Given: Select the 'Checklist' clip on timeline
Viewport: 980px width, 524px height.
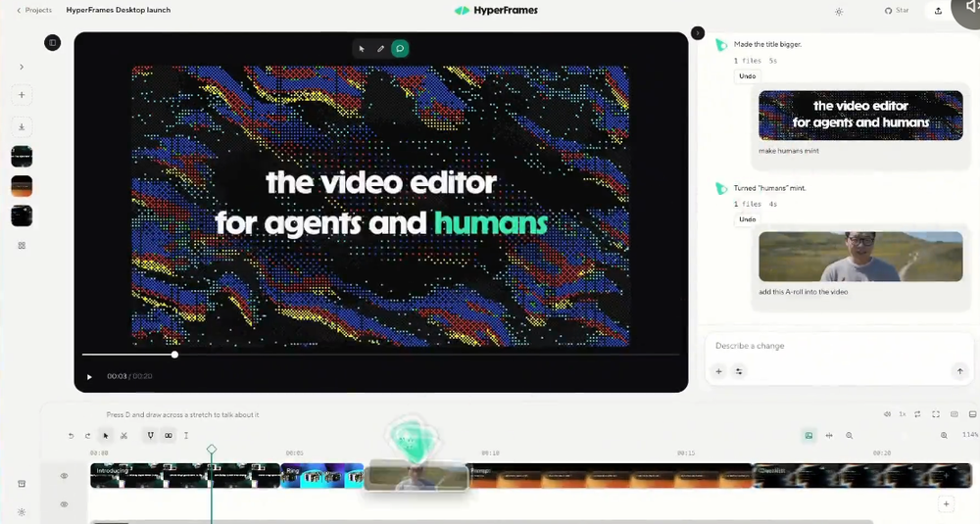Looking at the screenshot, I should click(863, 476).
